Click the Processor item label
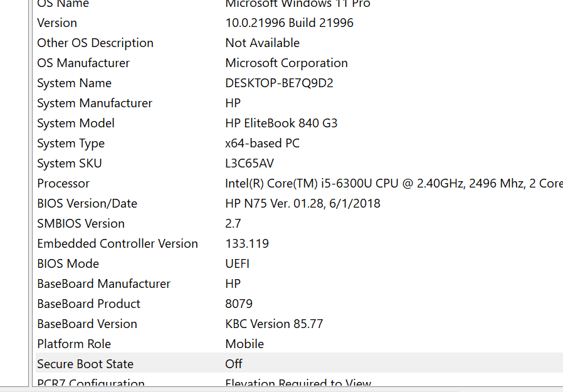 pos(63,183)
